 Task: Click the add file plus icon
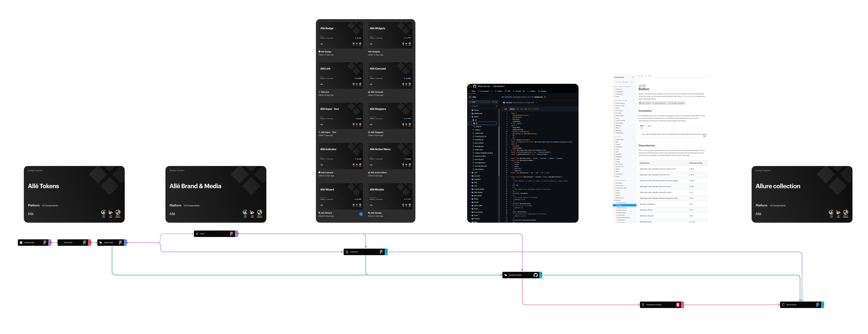[493, 102]
